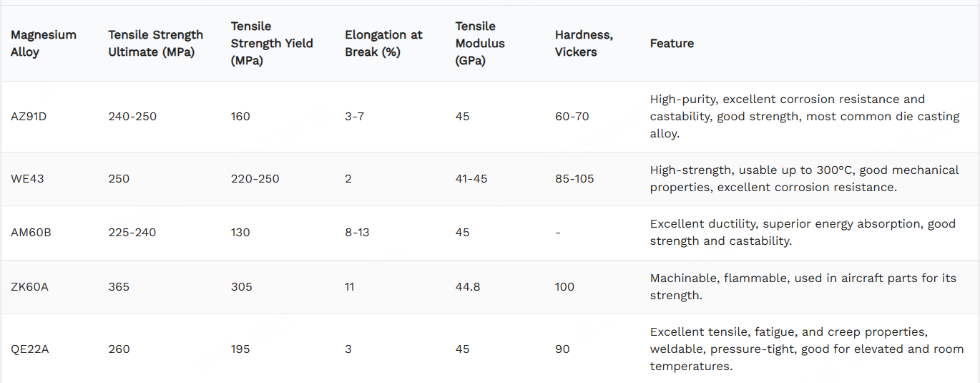
Task: Click the Feature column header
Action: 672,43
